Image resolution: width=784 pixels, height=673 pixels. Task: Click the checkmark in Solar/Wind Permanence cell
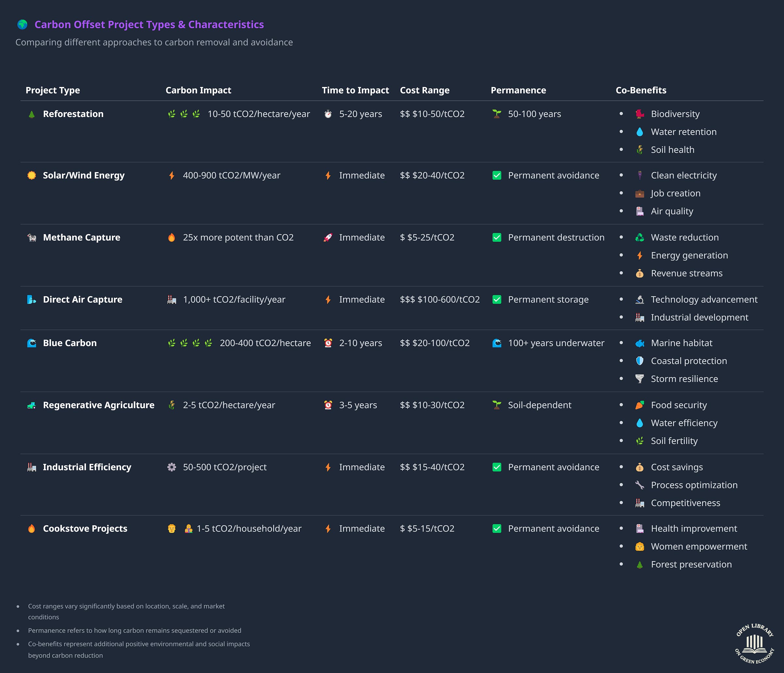pos(497,176)
